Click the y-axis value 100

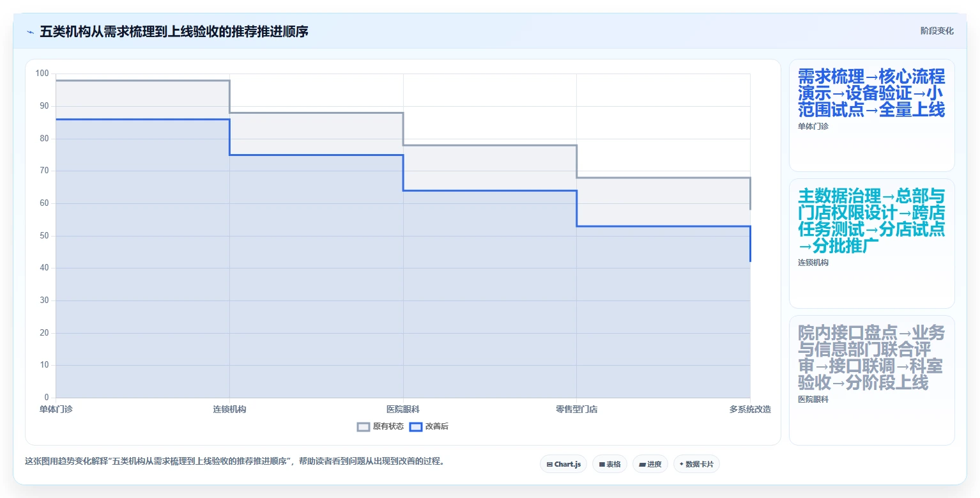click(x=42, y=74)
